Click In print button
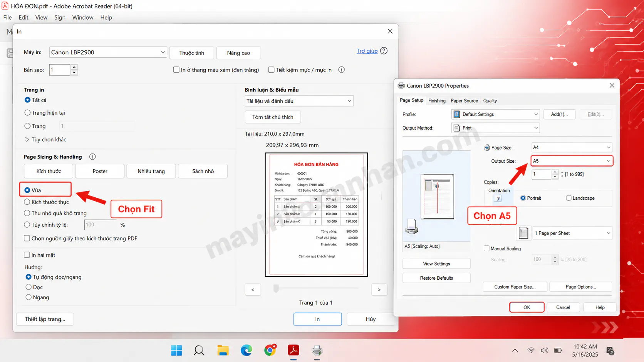644x362 pixels. [317, 319]
